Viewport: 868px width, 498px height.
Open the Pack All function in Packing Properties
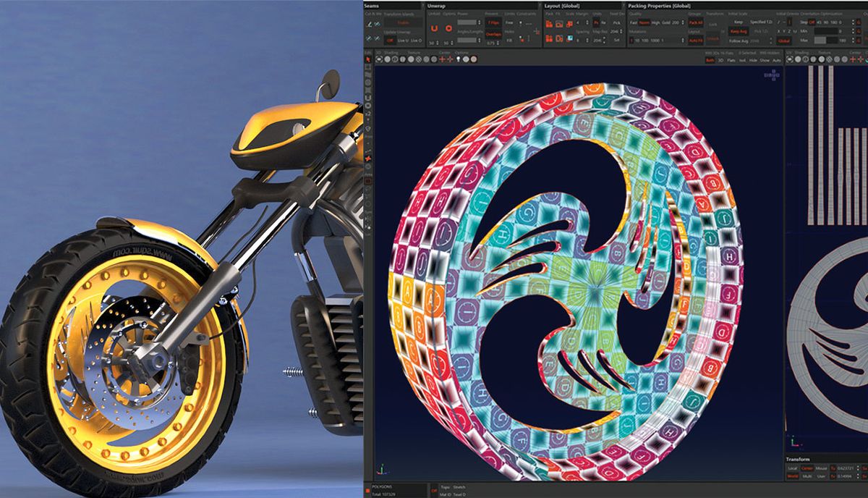[x=695, y=22]
